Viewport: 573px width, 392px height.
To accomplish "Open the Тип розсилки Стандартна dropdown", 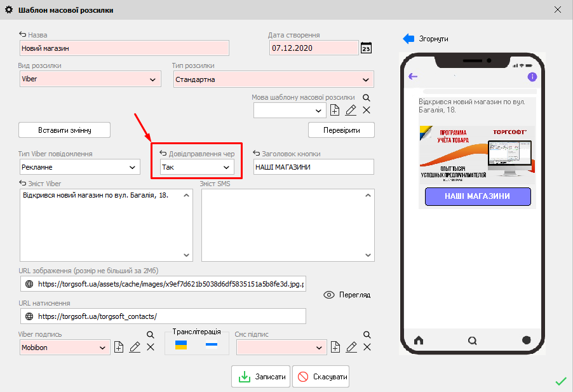I will point(365,79).
